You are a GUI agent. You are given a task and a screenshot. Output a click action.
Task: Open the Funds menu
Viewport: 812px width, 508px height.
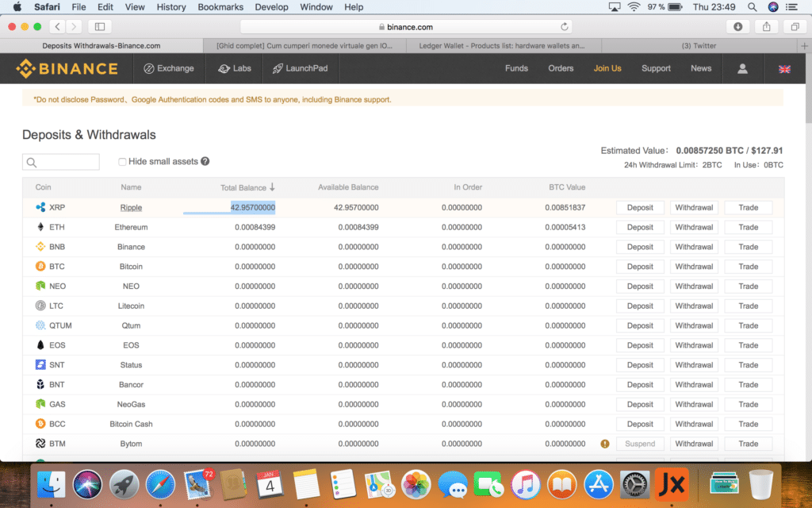516,68
